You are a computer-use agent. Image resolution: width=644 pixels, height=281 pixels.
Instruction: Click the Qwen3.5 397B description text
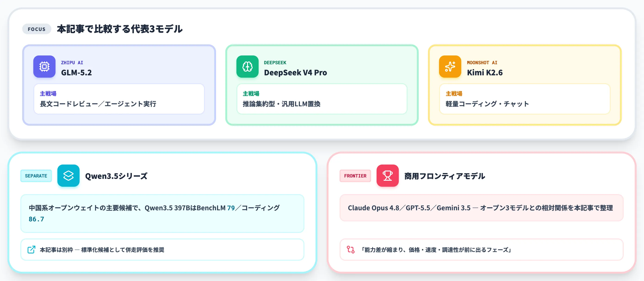[154, 213]
